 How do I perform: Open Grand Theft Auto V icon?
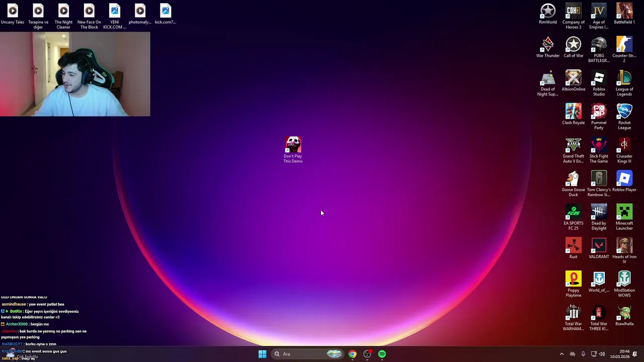click(x=574, y=150)
